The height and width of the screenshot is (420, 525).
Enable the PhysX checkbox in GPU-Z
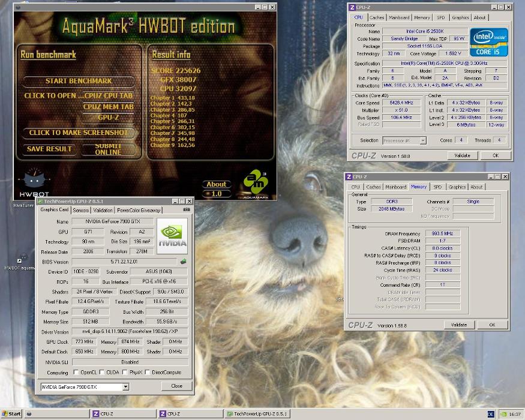coord(125,372)
